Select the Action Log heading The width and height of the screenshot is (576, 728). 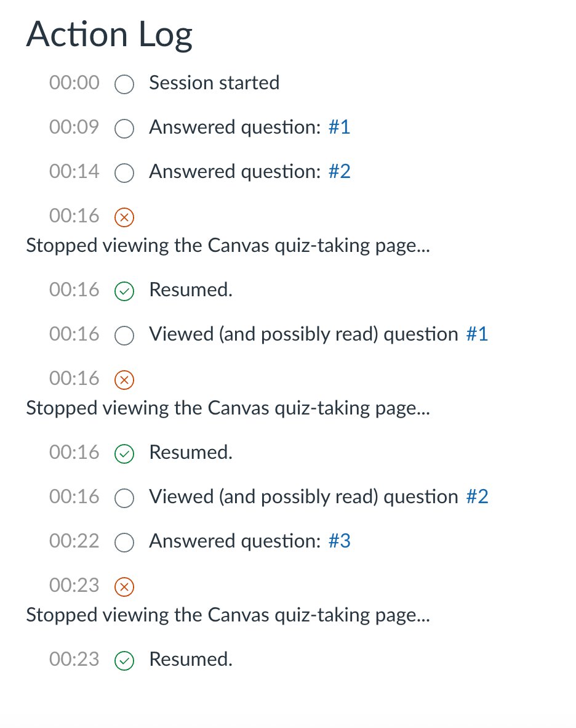click(109, 35)
